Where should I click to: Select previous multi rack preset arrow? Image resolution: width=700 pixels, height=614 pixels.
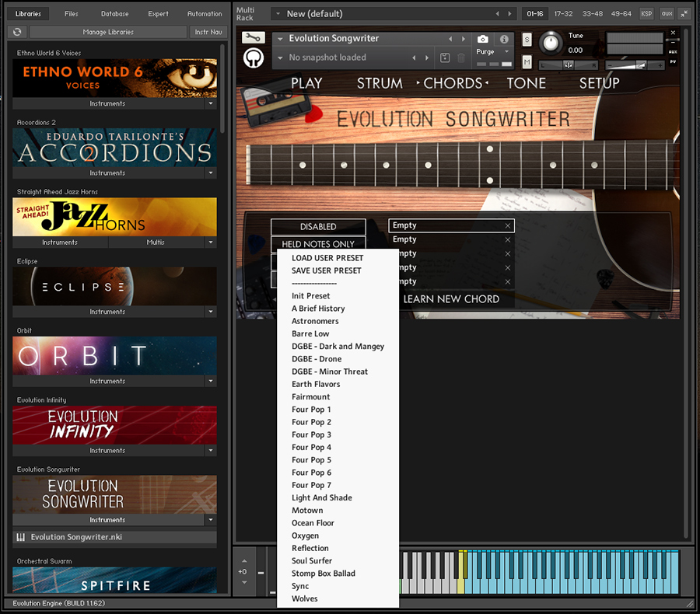tap(497, 14)
